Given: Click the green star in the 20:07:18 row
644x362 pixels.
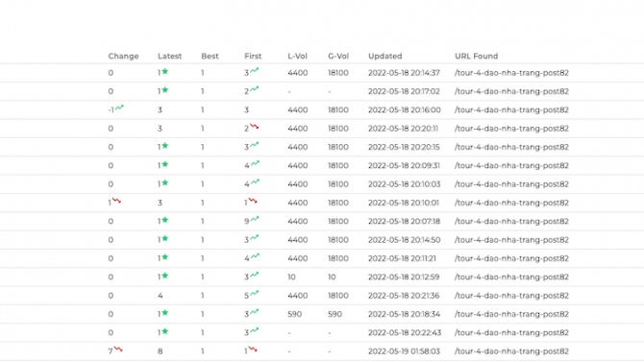Looking at the screenshot, I should pos(164,220).
